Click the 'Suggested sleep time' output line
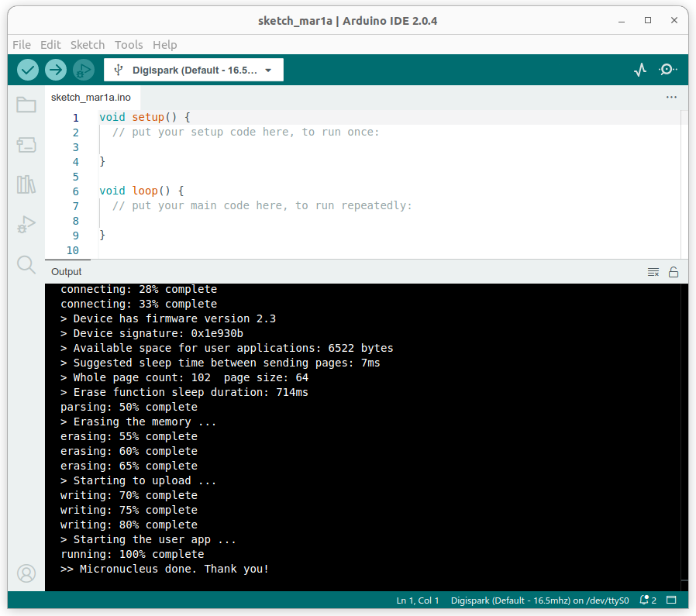The height and width of the screenshot is (616, 696). (220, 363)
